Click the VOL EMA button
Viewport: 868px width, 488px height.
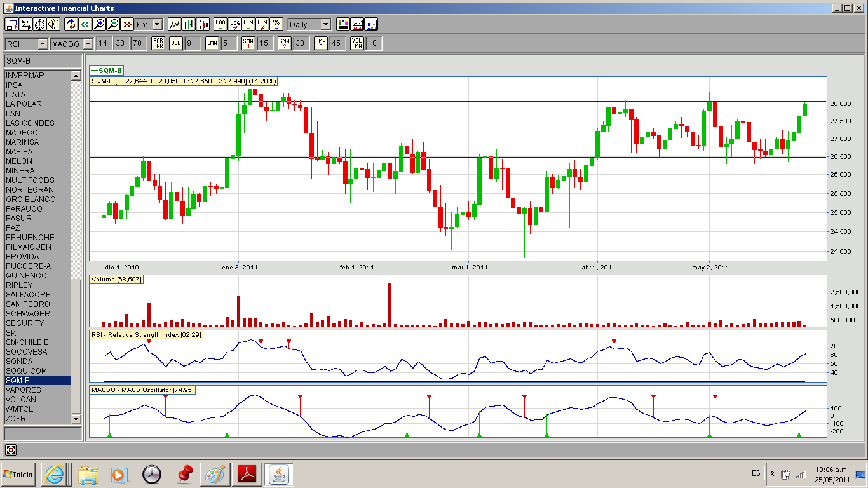pos(357,43)
